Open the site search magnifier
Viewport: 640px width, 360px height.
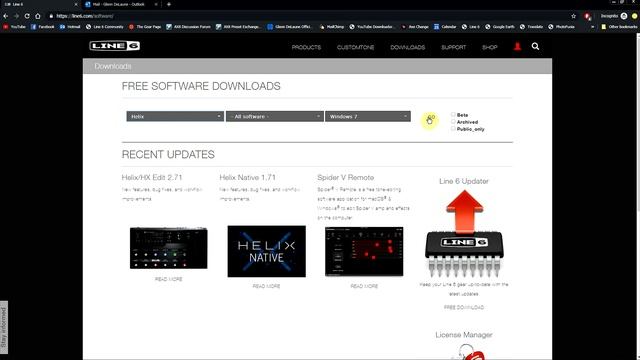click(x=535, y=47)
